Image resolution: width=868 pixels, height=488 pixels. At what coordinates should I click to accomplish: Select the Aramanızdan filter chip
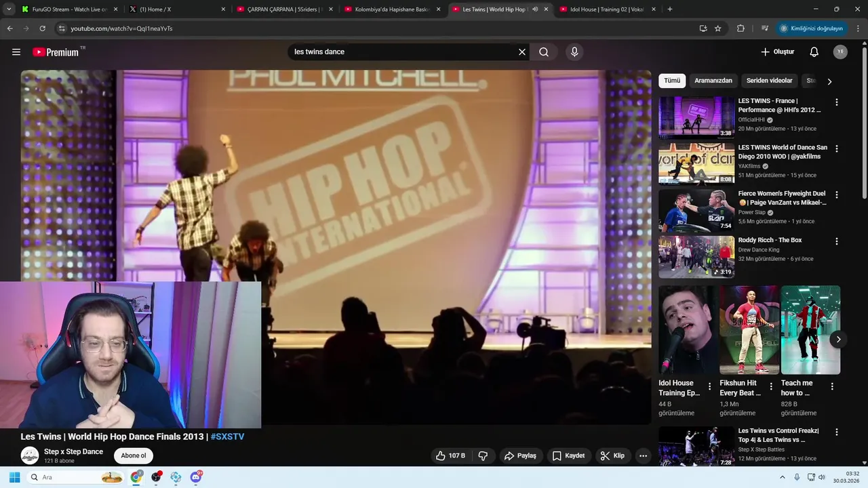[713, 81]
